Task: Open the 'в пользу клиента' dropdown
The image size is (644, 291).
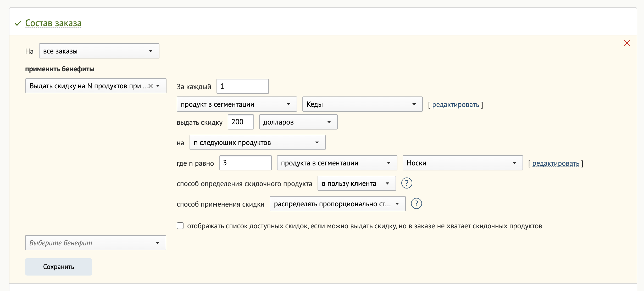Action: (x=357, y=183)
